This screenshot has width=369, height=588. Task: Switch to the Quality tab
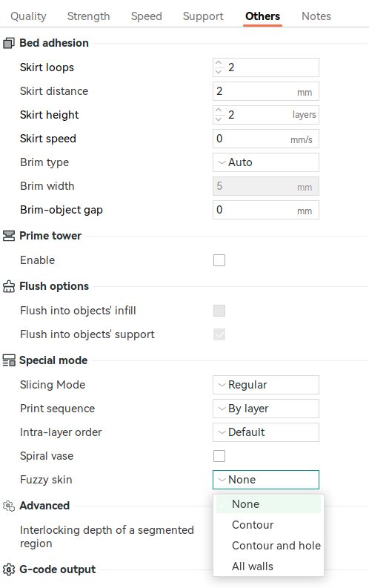coord(28,16)
